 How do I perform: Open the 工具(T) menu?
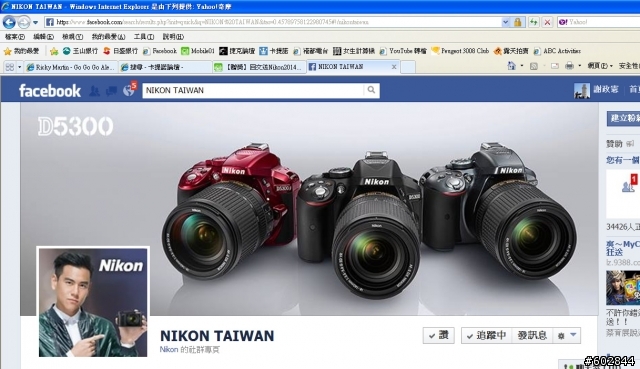[x=144, y=37]
